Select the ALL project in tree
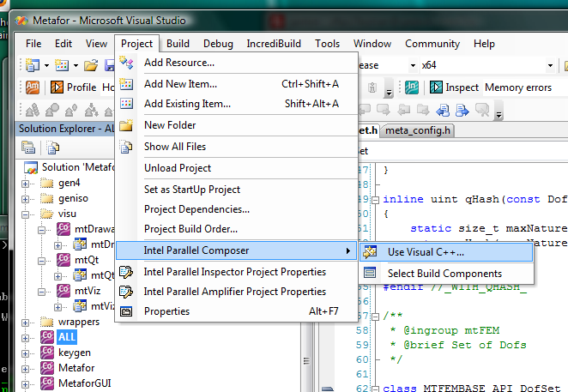Image resolution: width=568 pixels, height=392 pixels. pyautogui.click(x=67, y=337)
